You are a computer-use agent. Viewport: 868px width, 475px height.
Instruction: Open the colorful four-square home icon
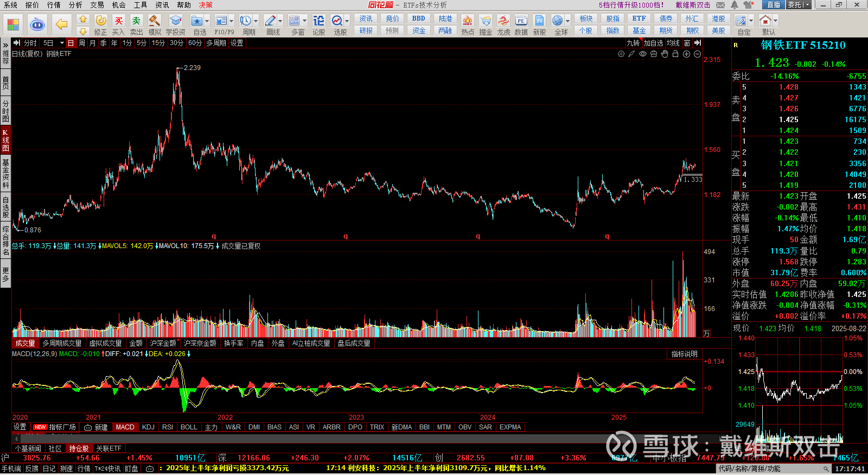(x=14, y=24)
